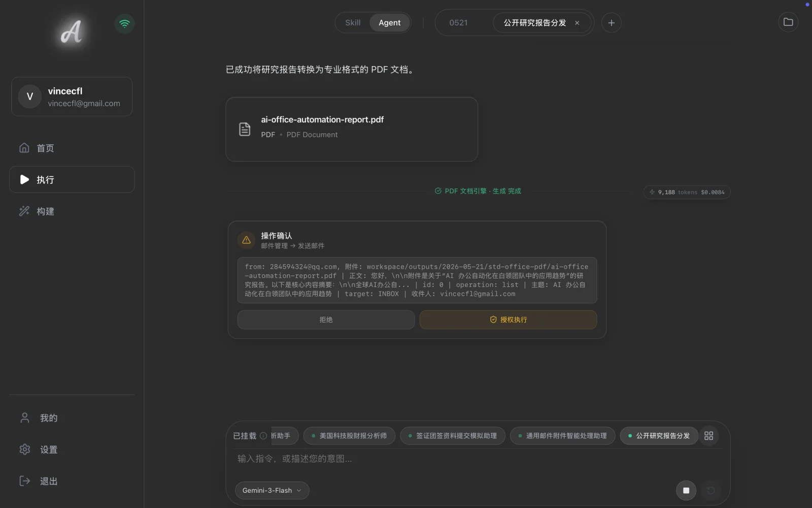Screen dimensions: 812x508
Task: Select the 执行 sidebar item
Action: [72, 179]
